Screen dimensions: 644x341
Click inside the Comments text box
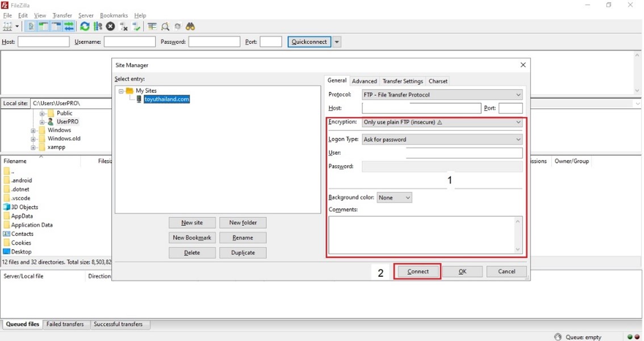click(x=425, y=235)
